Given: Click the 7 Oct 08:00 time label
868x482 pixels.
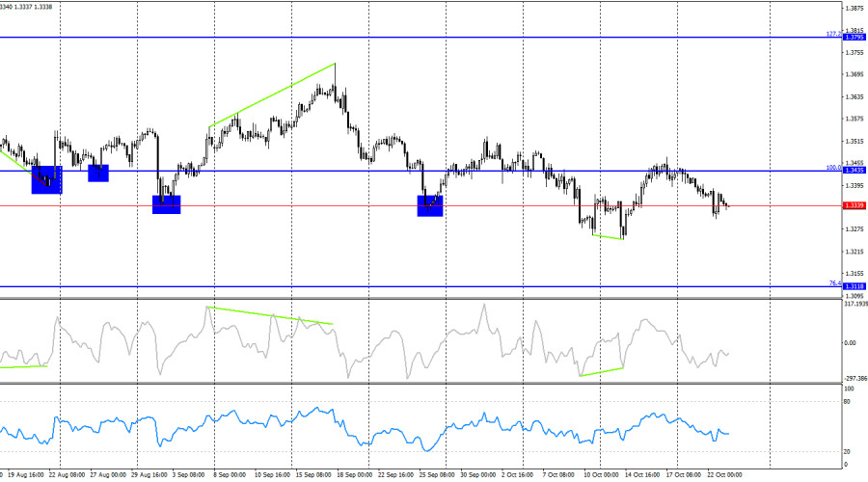Looking at the screenshot, I should point(558,475).
